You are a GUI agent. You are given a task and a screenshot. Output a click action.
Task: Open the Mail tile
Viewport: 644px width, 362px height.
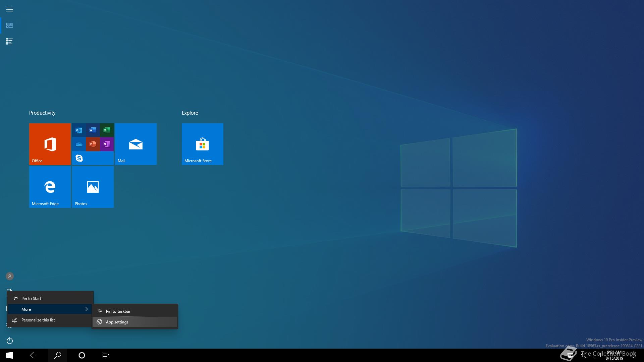pyautogui.click(x=136, y=144)
